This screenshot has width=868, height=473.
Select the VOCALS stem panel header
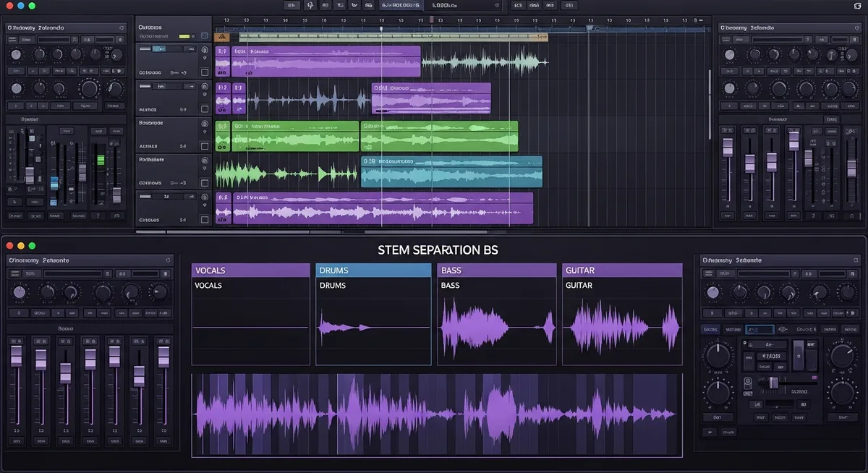point(250,270)
